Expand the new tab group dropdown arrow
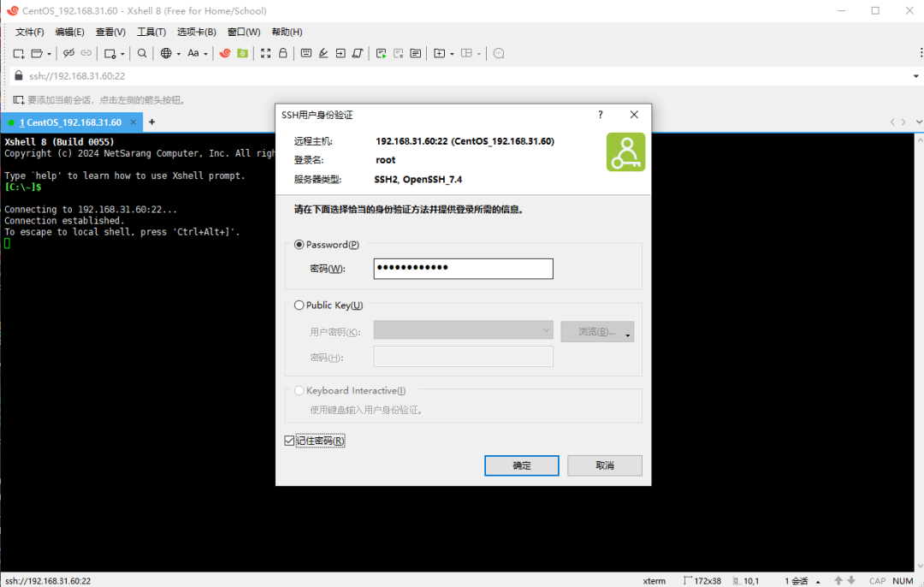 tap(452, 54)
